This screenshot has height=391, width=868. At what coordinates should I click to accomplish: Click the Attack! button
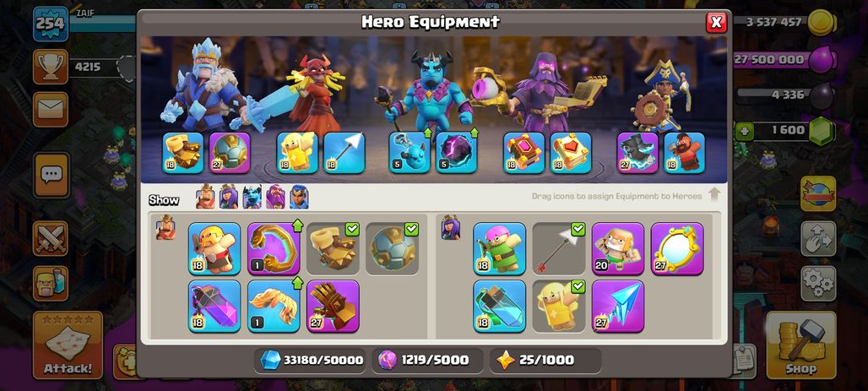tap(68, 345)
